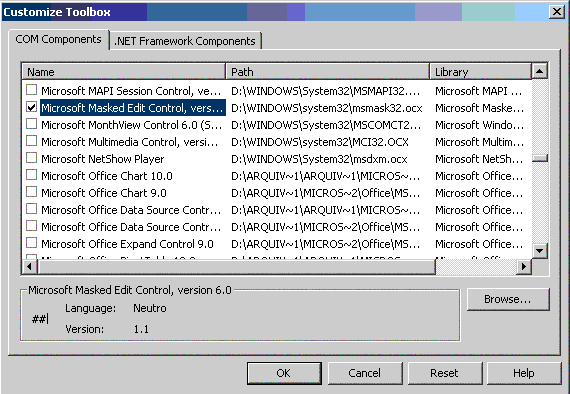The width and height of the screenshot is (570, 394).
Task: Check the Microsoft Office Expand Control 9.0 checkbox
Action: (x=32, y=243)
